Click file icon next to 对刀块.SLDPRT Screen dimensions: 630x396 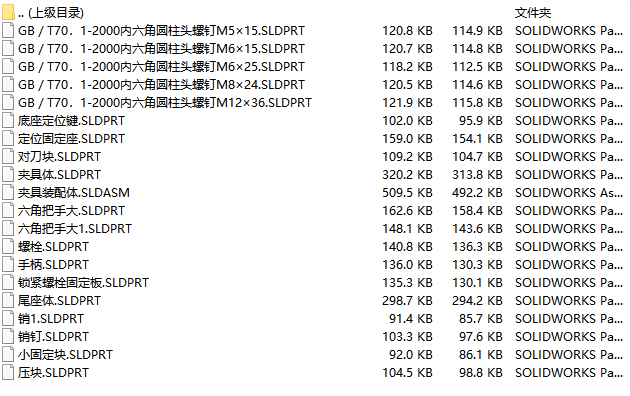click(8, 156)
